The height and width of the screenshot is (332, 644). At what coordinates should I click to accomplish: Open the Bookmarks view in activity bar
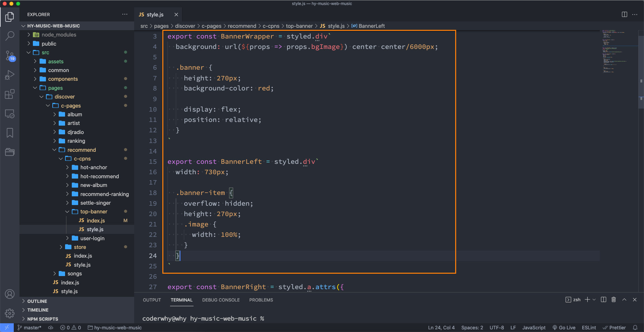10,133
